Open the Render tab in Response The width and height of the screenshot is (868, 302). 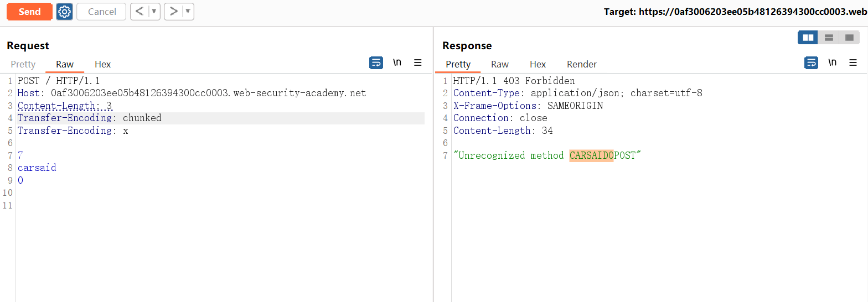(x=581, y=64)
